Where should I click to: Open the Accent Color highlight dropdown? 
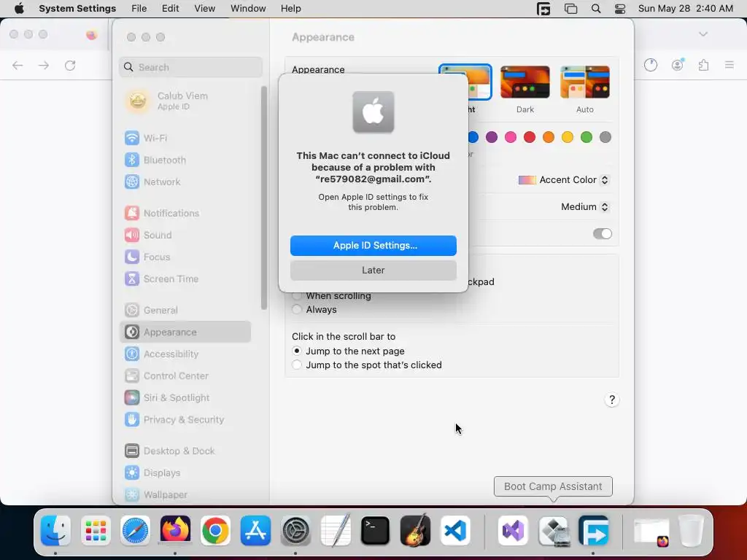pyautogui.click(x=564, y=180)
